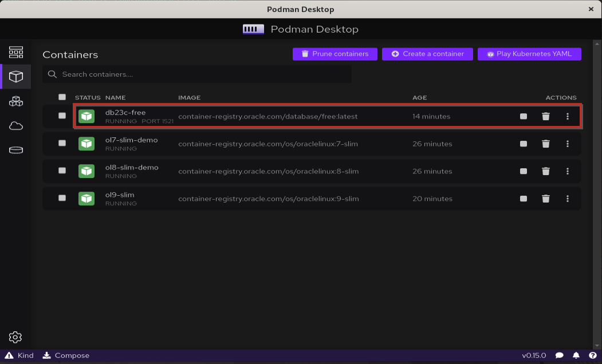Open more actions for db23c-free
602x364 pixels.
click(568, 116)
